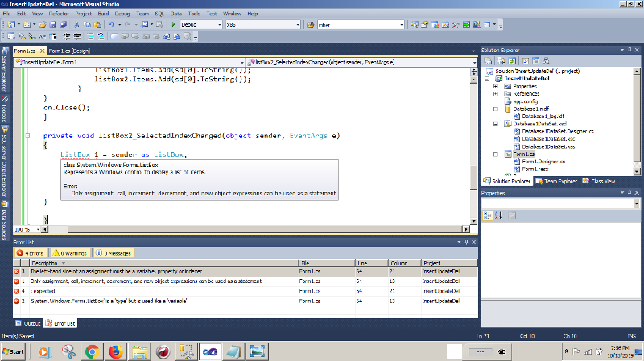Click Categorized icon in Properties panel

point(488,215)
